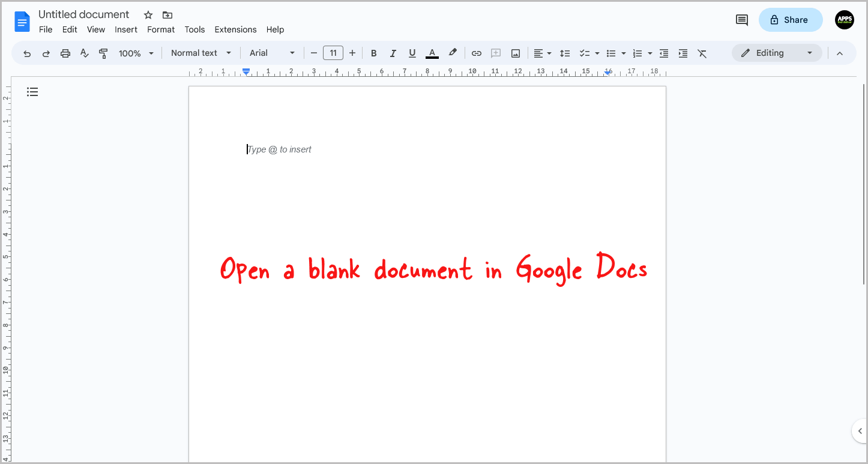Open the Editing mode dropdown
Viewport: 868px width, 464px height.
tap(776, 53)
